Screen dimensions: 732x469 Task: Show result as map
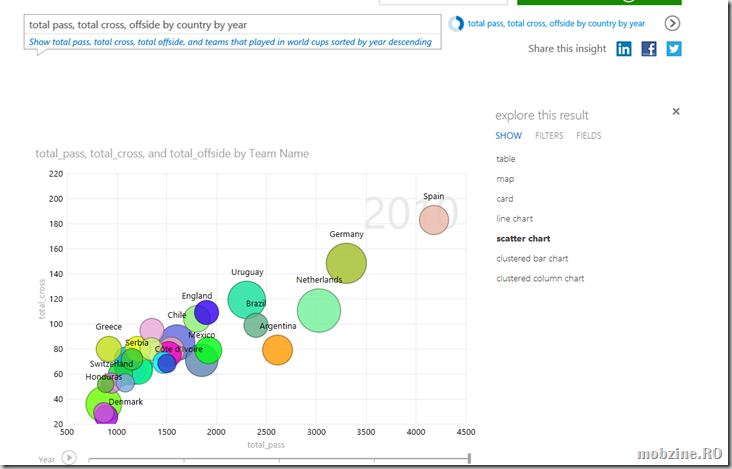pos(505,179)
